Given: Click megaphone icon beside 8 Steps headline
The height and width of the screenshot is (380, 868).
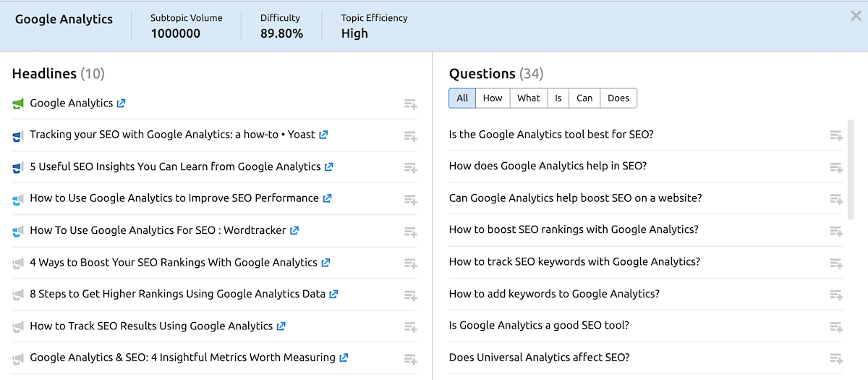Looking at the screenshot, I should coord(18,295).
